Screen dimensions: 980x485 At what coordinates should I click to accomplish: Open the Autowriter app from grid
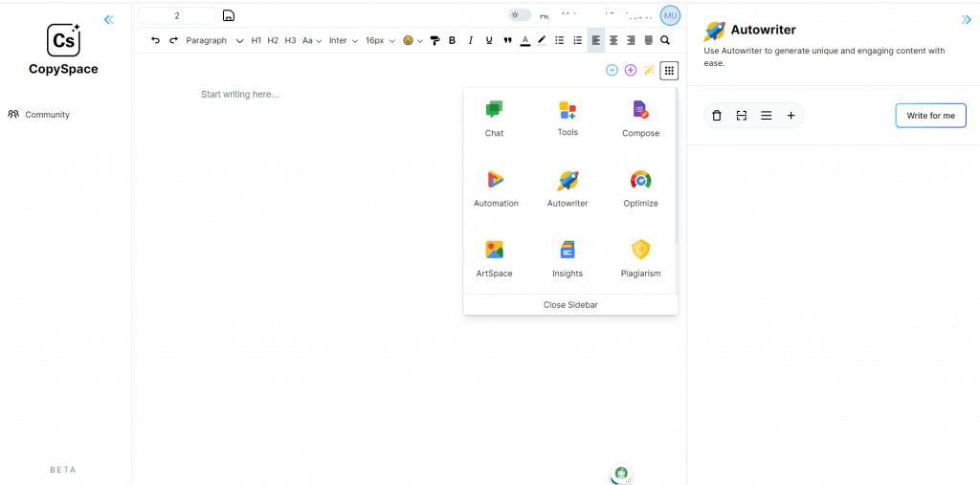click(x=568, y=188)
